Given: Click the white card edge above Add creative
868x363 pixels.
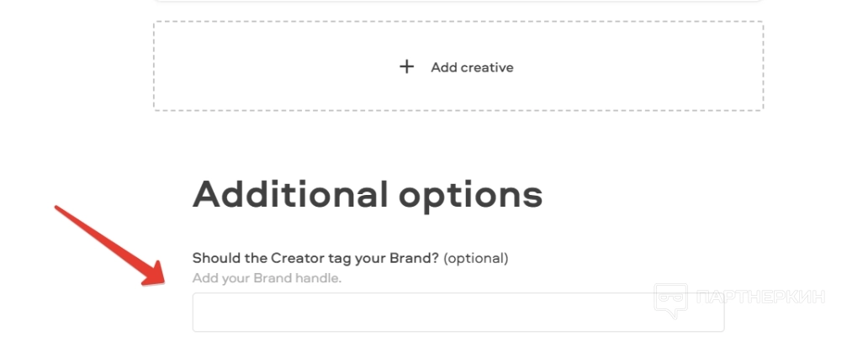Looking at the screenshot, I should coord(458,1).
